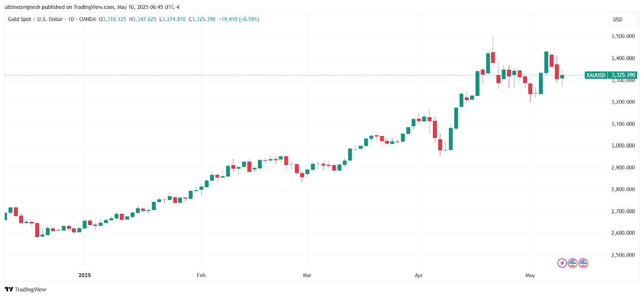Jump to the May time axis marker

pyautogui.click(x=530, y=275)
